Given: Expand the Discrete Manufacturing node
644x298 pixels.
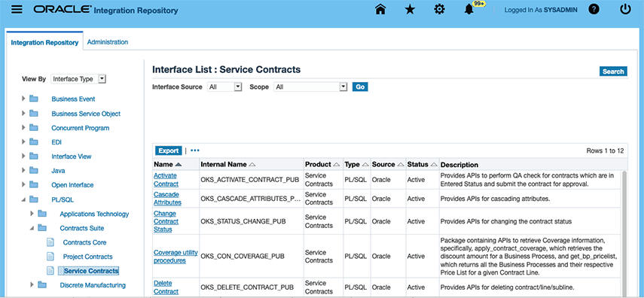Looking at the screenshot, I should click(32, 285).
